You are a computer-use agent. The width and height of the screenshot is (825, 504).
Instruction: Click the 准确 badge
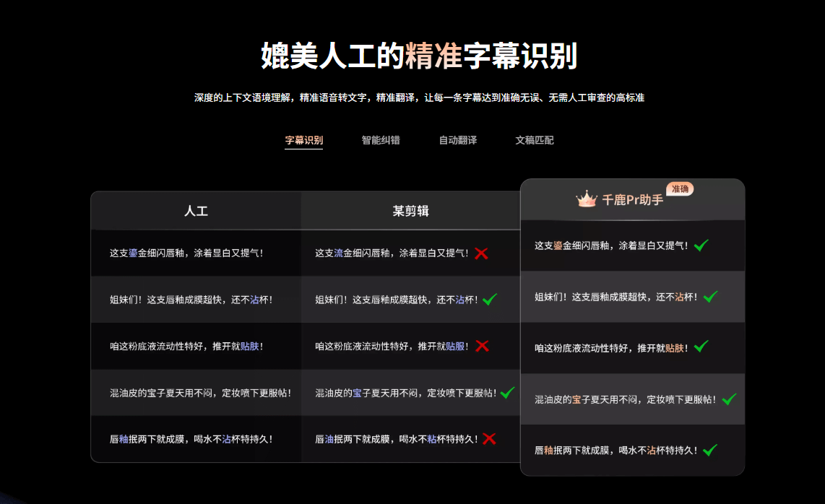tap(680, 188)
